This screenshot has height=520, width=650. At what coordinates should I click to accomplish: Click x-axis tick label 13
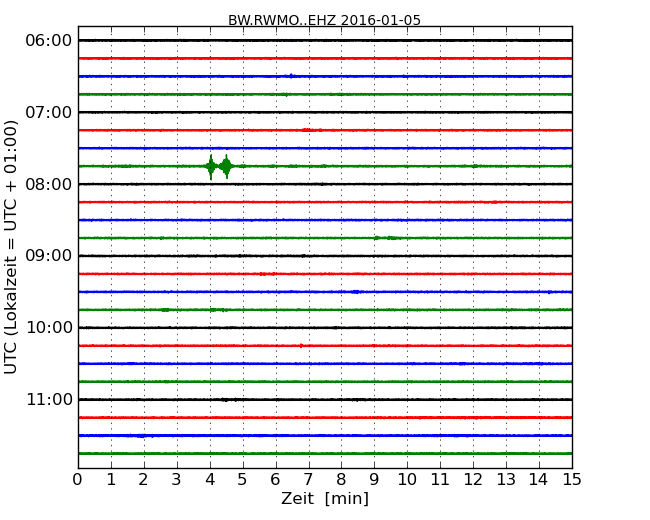point(506,480)
